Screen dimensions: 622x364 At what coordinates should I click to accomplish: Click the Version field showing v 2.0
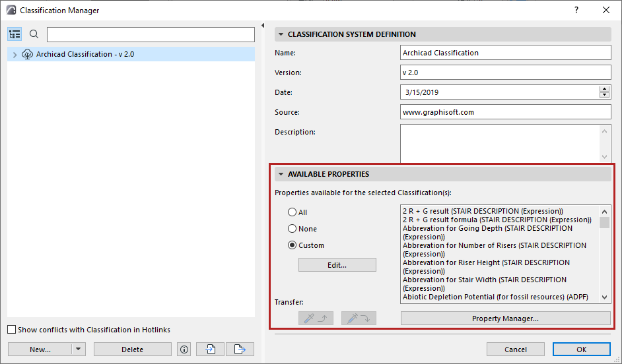point(505,73)
